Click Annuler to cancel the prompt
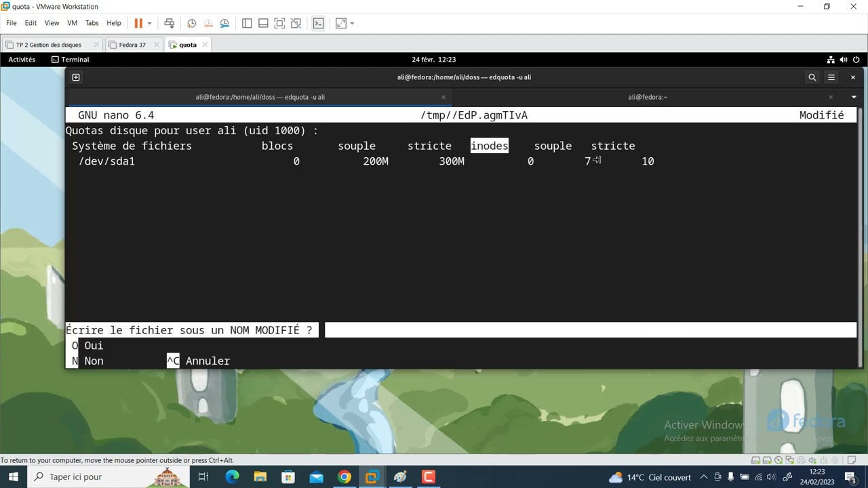The image size is (868, 488). [x=208, y=361]
